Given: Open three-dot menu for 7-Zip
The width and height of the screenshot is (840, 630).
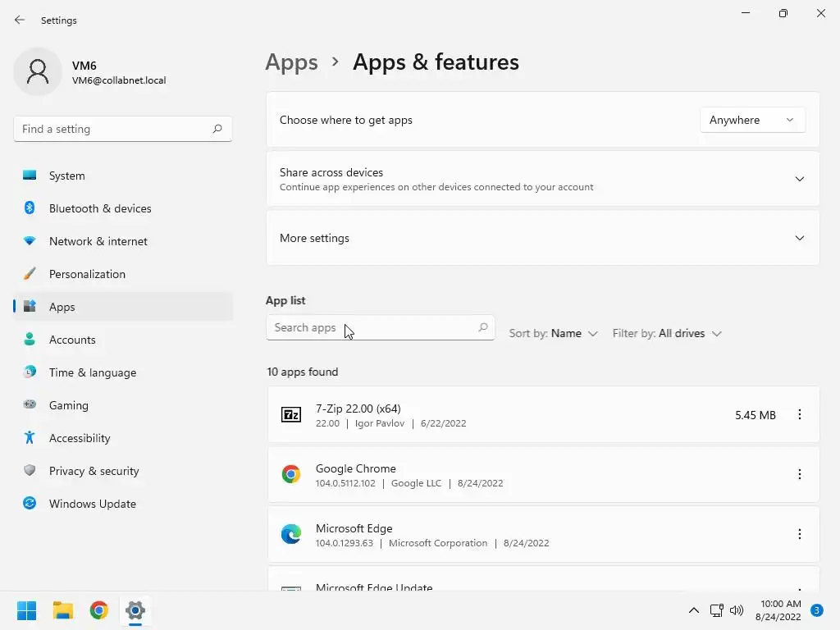Looking at the screenshot, I should tap(800, 415).
